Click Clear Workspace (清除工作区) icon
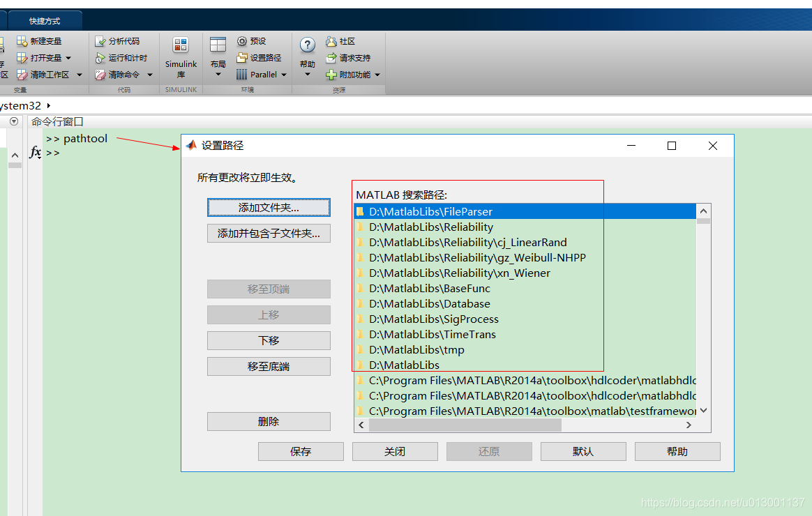The image size is (812, 516). coord(22,75)
